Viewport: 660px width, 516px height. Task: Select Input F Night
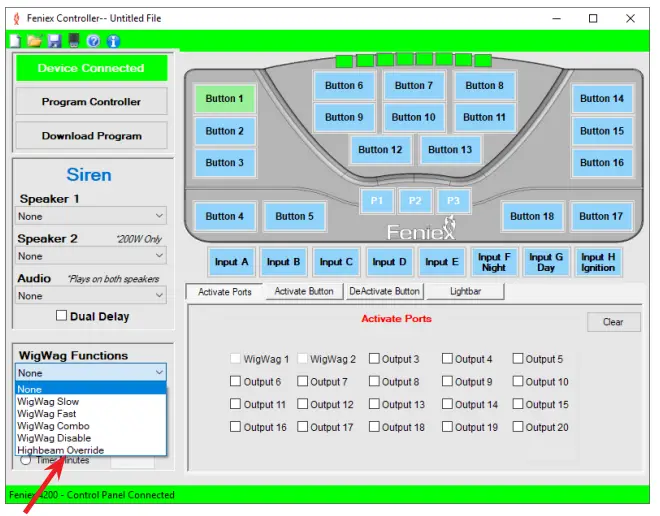click(x=494, y=262)
